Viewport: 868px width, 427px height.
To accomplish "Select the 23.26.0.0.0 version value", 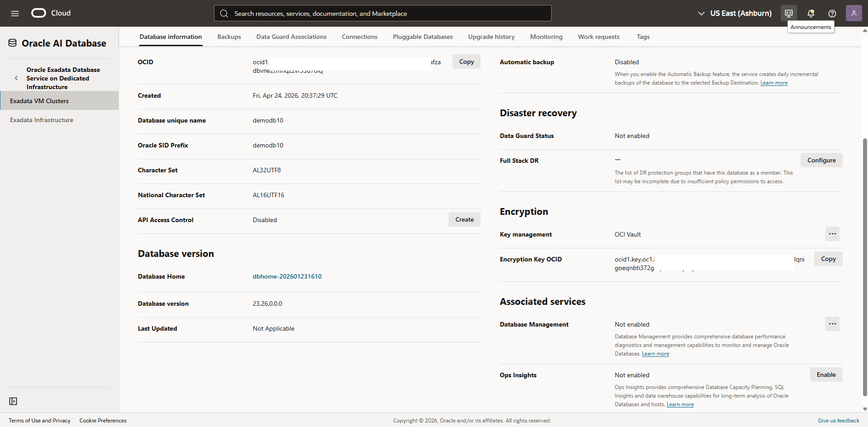I will pyautogui.click(x=267, y=304).
